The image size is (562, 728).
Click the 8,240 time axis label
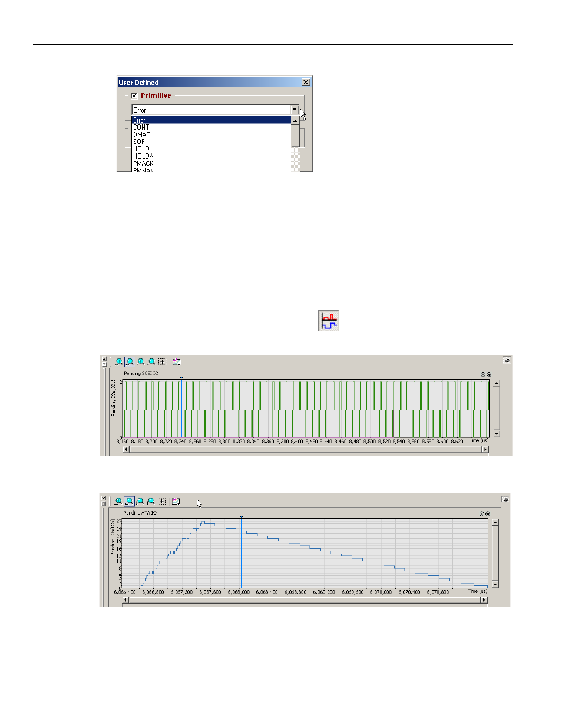pos(180,442)
